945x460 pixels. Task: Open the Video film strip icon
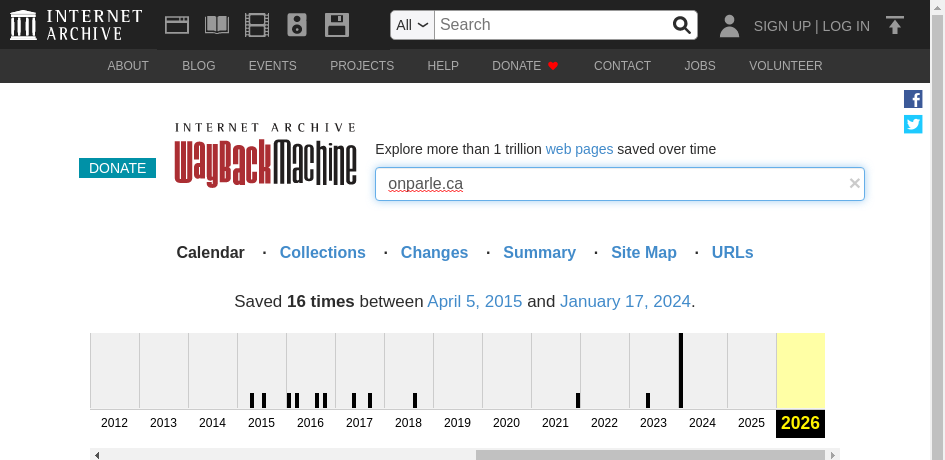click(x=257, y=25)
